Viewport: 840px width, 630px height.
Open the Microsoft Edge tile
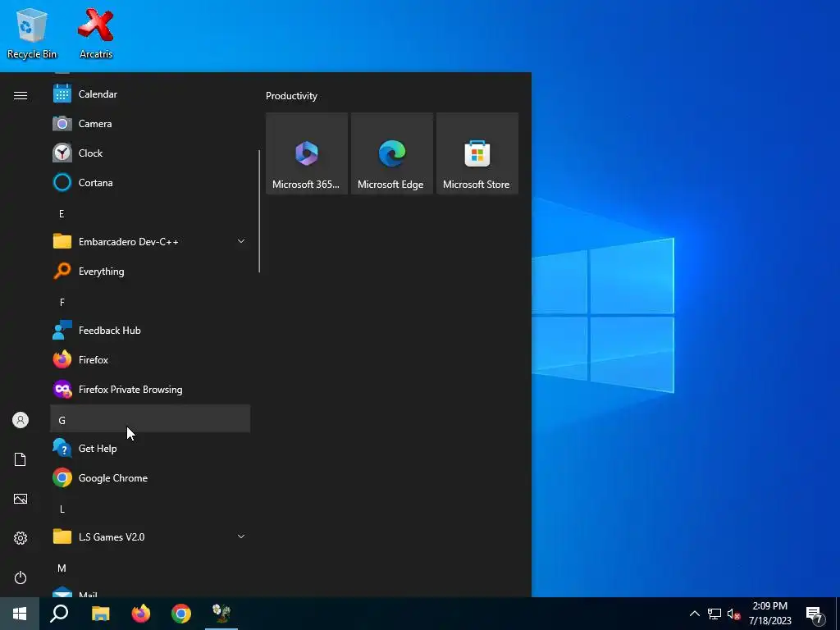[x=391, y=153]
